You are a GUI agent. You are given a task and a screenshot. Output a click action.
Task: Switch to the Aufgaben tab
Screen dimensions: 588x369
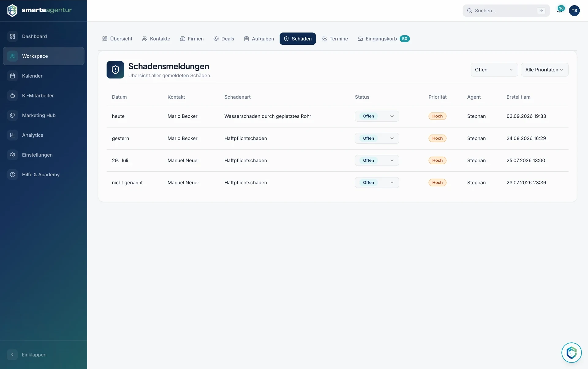tap(259, 39)
